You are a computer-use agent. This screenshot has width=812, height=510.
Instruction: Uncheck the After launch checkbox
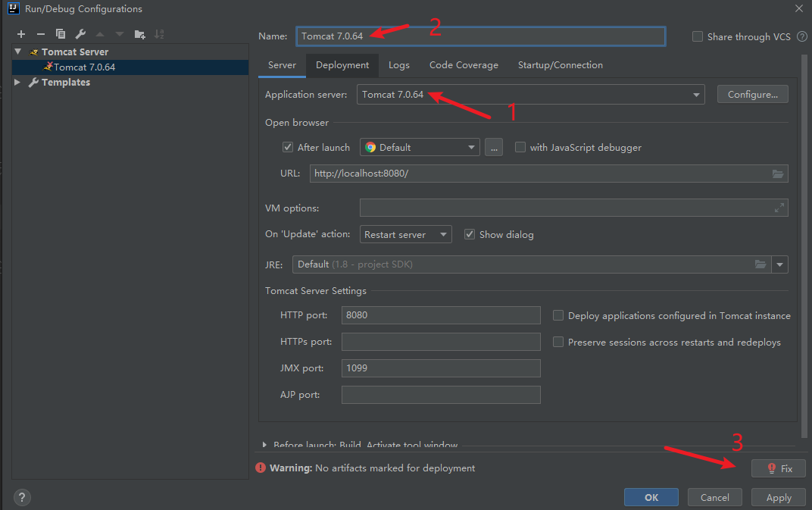[x=288, y=147]
